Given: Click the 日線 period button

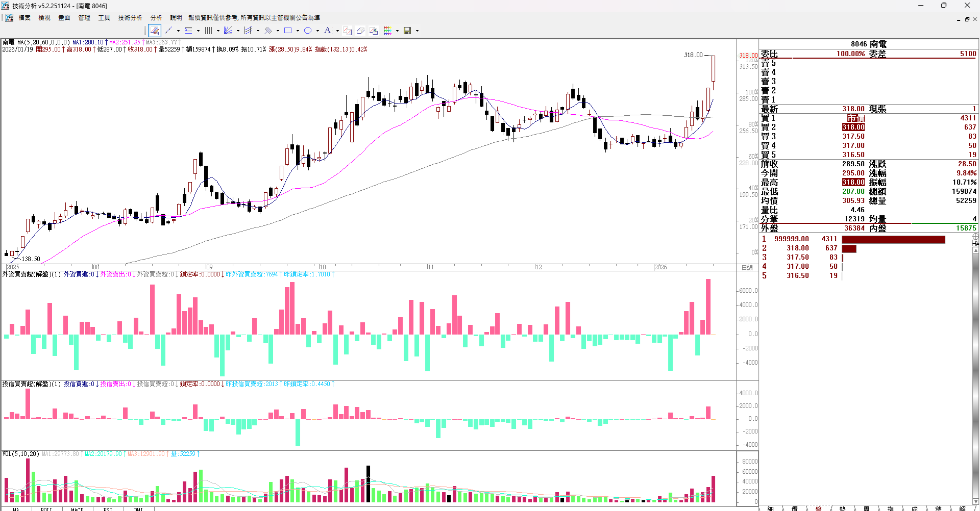Looking at the screenshot, I should pos(747,267).
